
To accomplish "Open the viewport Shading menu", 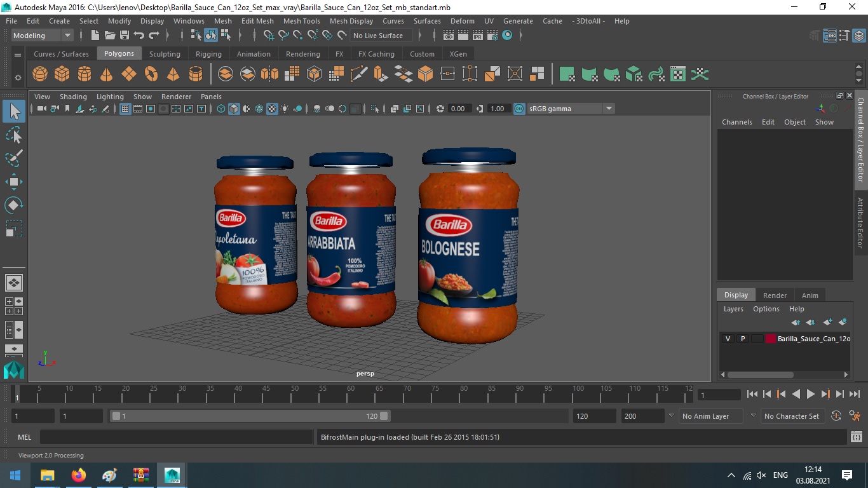I will (x=73, y=97).
